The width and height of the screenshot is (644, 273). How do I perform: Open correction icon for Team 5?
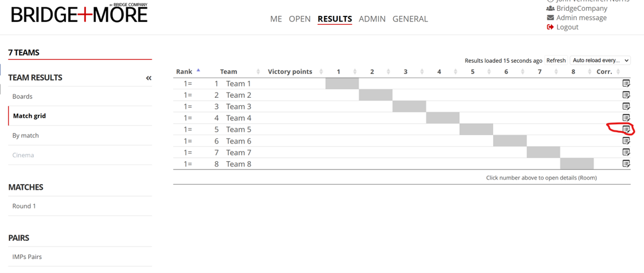[626, 129]
